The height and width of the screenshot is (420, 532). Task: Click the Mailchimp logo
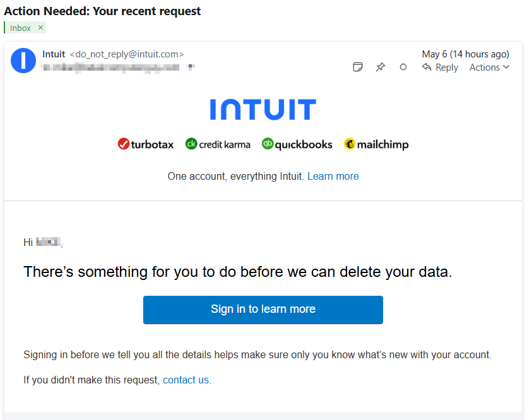(376, 144)
